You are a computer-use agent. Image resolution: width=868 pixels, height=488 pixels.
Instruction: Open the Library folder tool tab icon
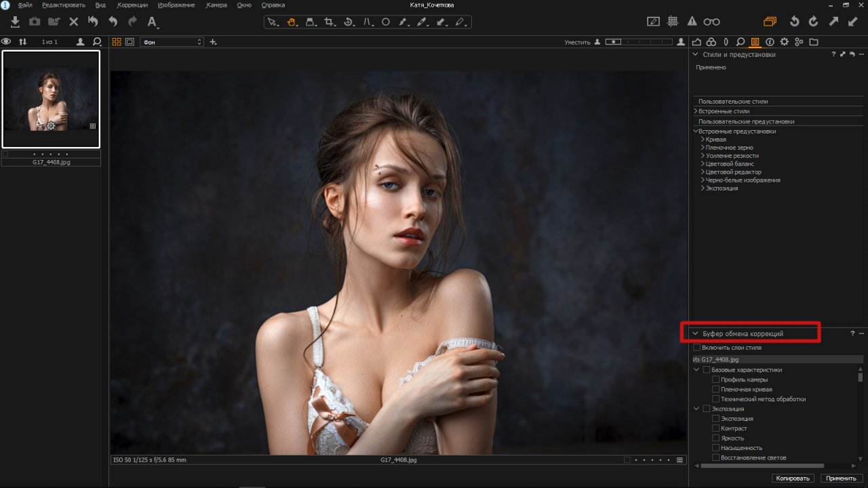click(814, 42)
